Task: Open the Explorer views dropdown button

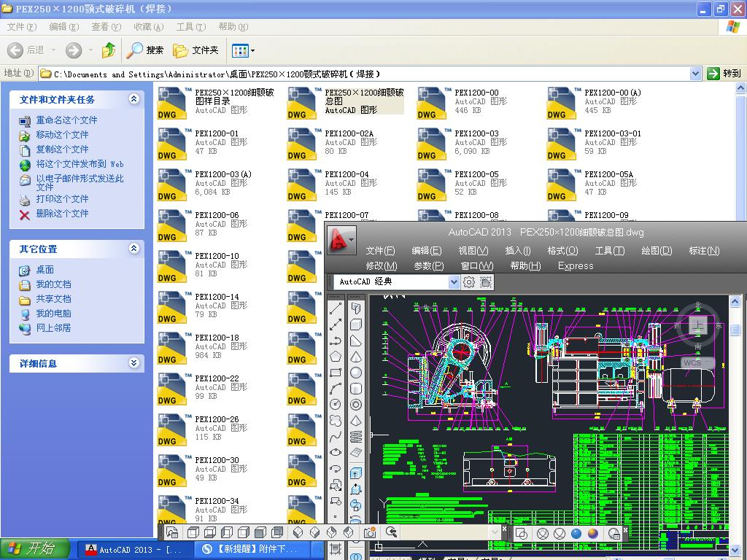Action: pos(243,50)
